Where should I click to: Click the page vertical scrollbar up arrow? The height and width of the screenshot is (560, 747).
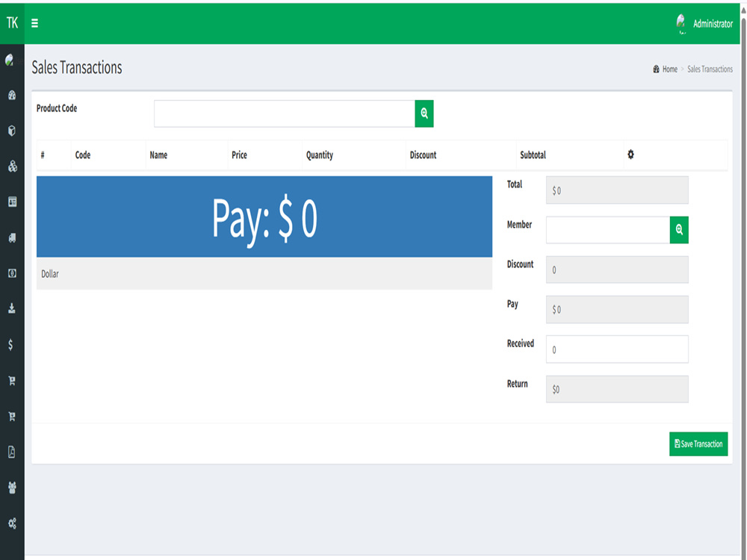743,10
